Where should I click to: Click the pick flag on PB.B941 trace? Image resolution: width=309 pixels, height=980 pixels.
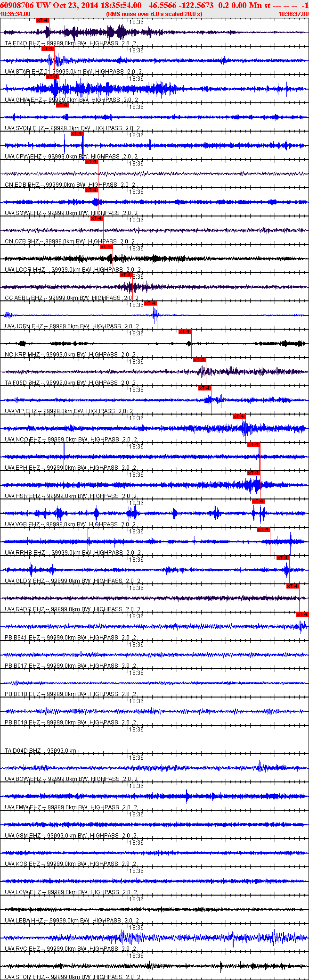(302, 615)
